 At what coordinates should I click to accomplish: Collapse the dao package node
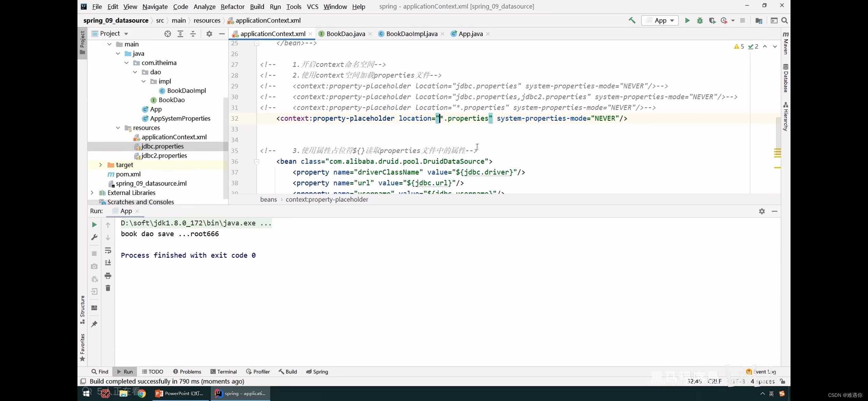[135, 72]
